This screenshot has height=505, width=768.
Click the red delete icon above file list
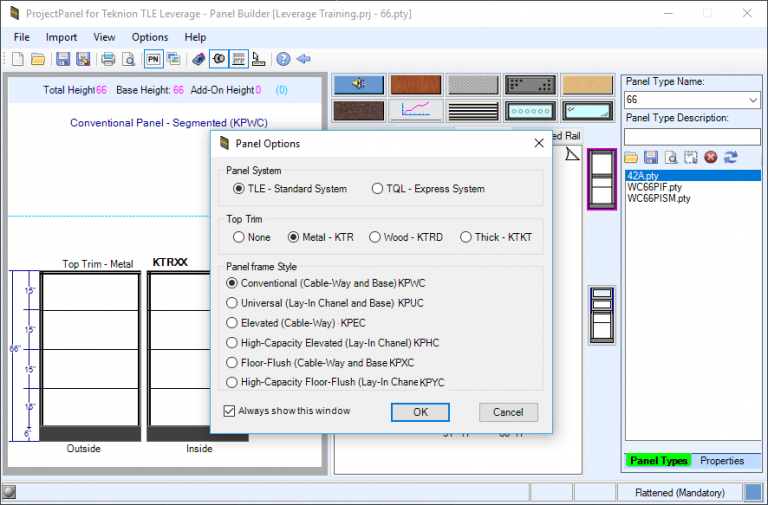[x=711, y=157]
